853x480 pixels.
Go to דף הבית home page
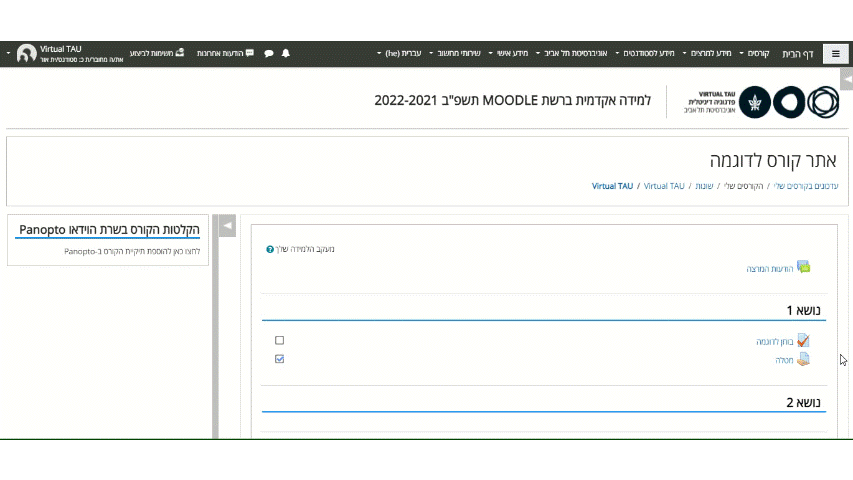coord(798,53)
